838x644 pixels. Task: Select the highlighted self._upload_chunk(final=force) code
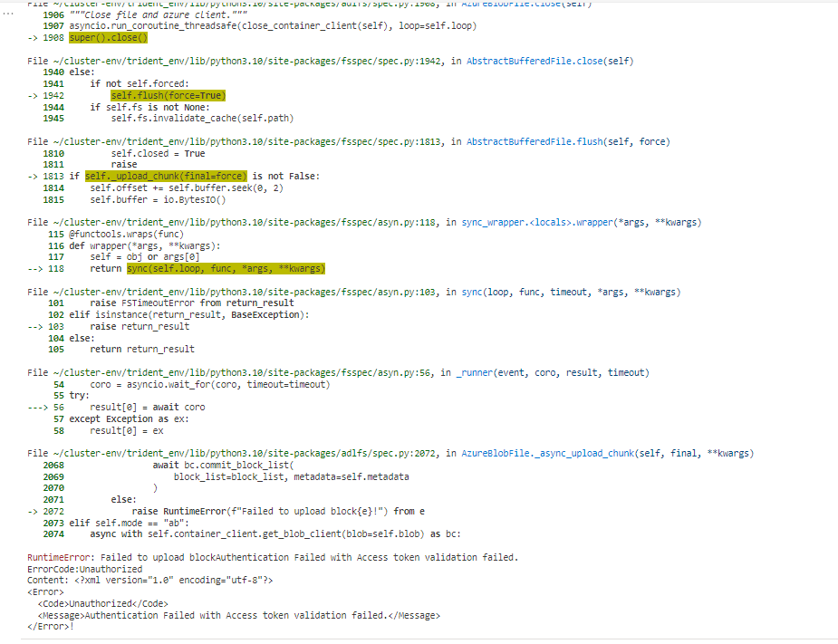tap(166, 175)
